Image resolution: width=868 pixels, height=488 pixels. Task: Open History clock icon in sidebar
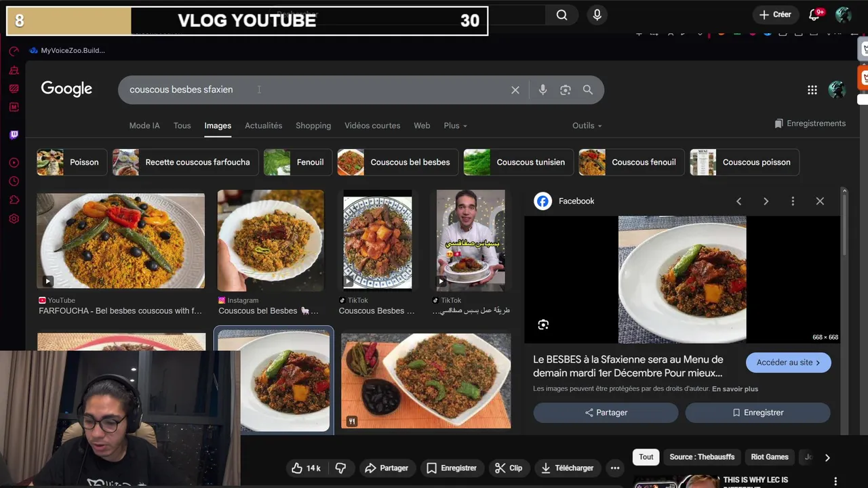[x=14, y=181]
